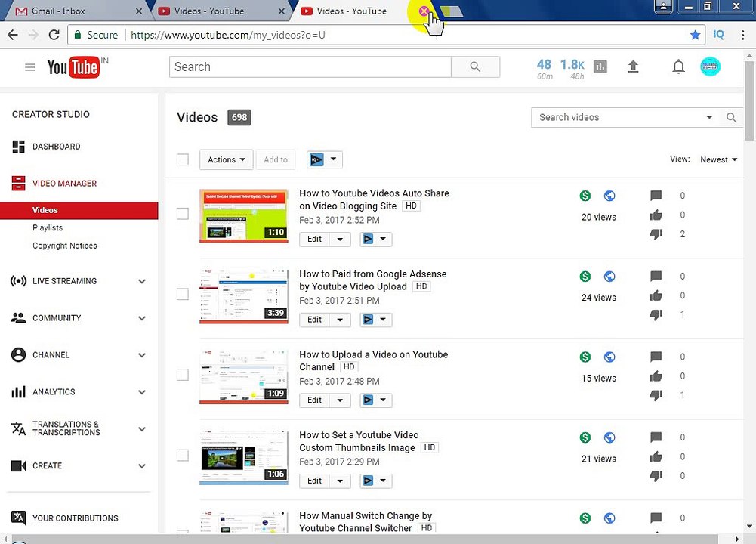Click in the YouTube Search field
Screen dimensions: 756x544
click(x=310, y=67)
